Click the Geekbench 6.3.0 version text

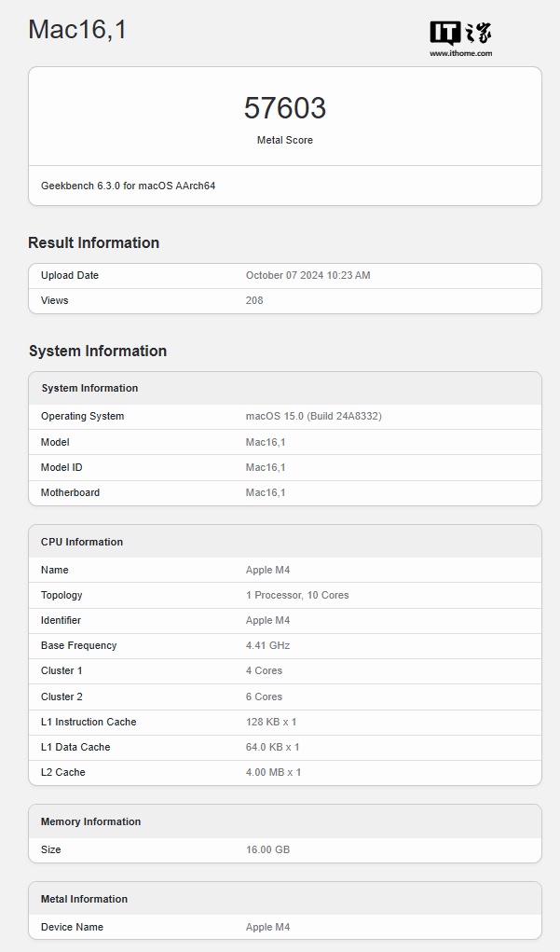(128, 186)
